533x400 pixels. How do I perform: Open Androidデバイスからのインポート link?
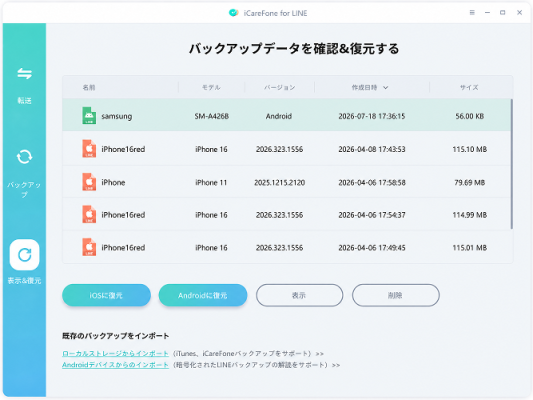[x=115, y=365]
